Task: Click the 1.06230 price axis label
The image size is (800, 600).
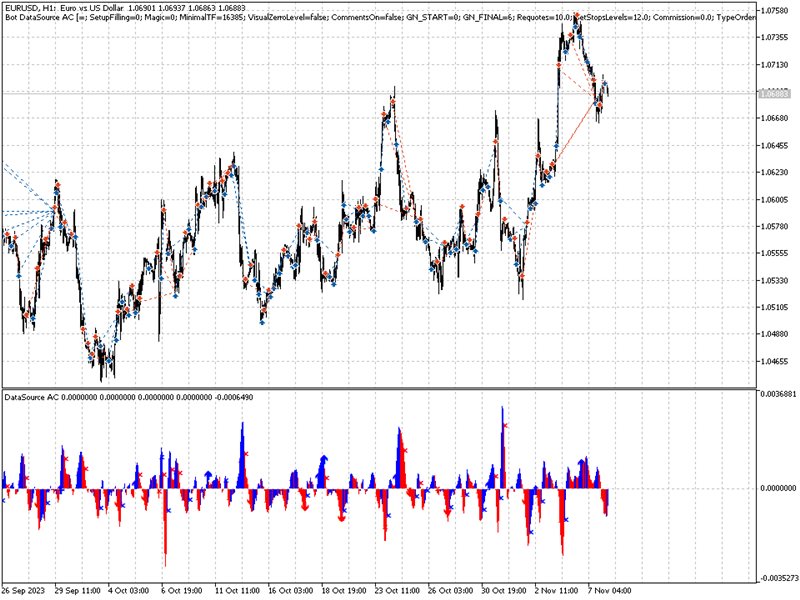Action: point(774,172)
